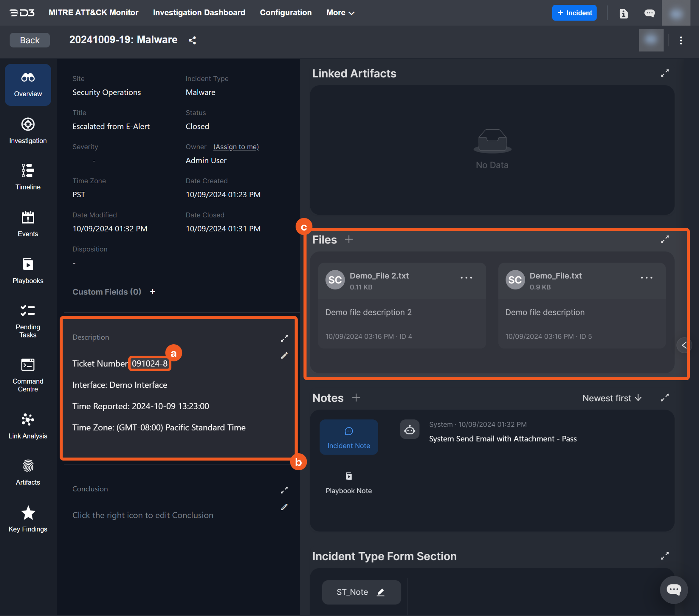
Task: Collapse the right side panel arrow
Action: point(684,345)
